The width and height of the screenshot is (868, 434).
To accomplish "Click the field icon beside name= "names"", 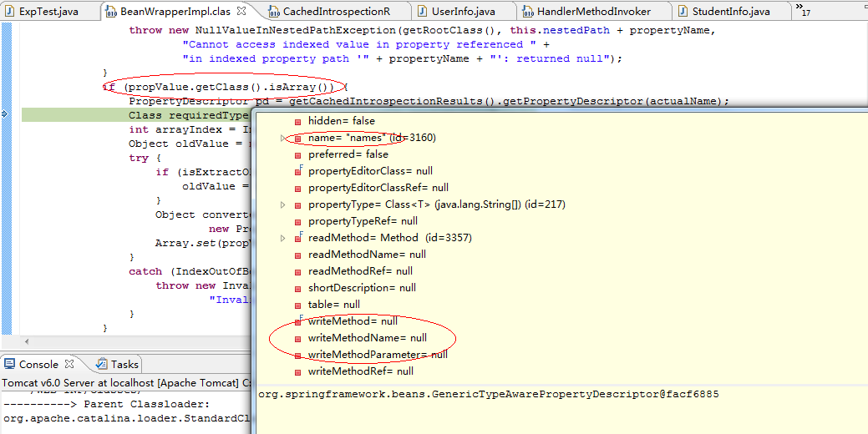I will 297,139.
